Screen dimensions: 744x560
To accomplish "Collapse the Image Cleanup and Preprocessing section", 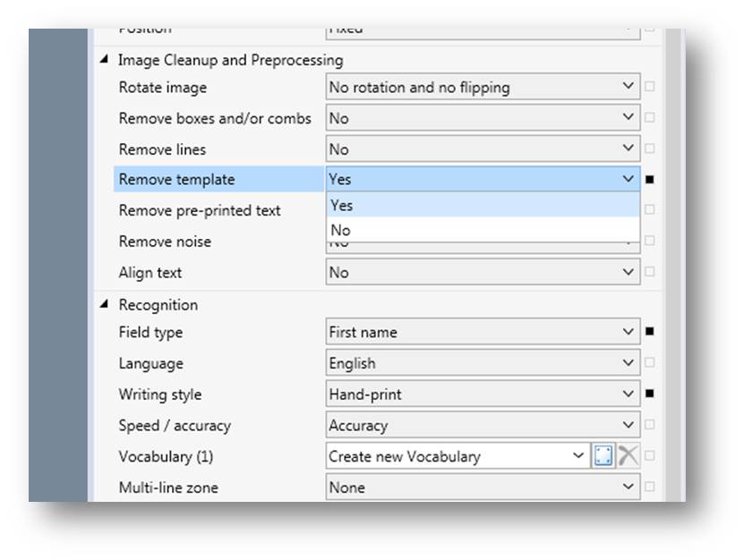I will pos(105,60).
